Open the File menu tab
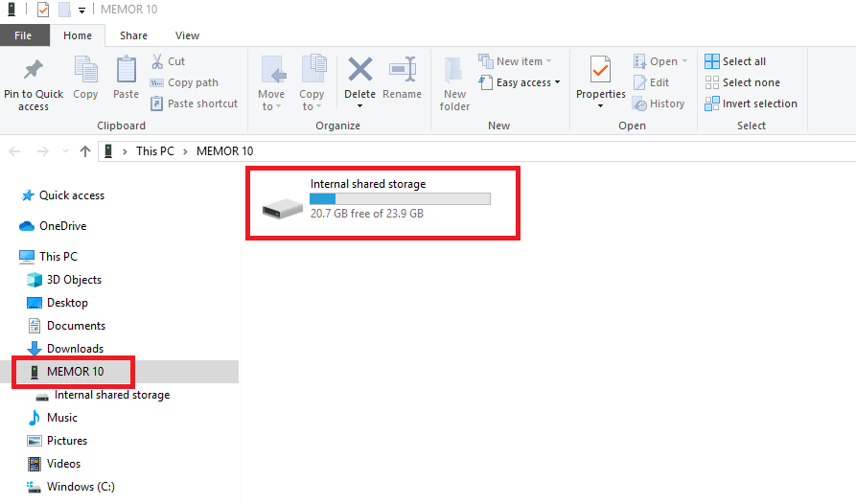 pos(25,35)
